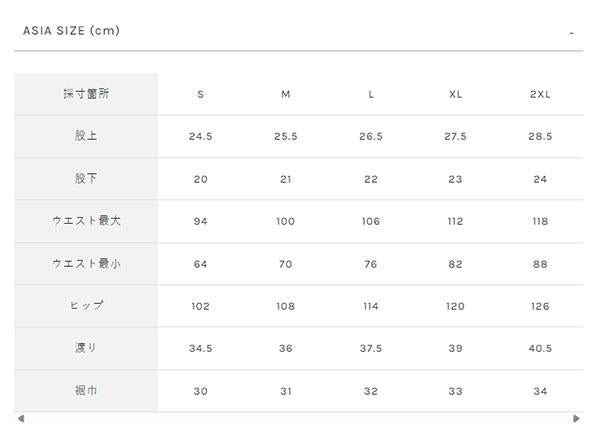The image size is (600, 435).
Task: Click the scroll right arrow below table
Action: [x=576, y=418]
